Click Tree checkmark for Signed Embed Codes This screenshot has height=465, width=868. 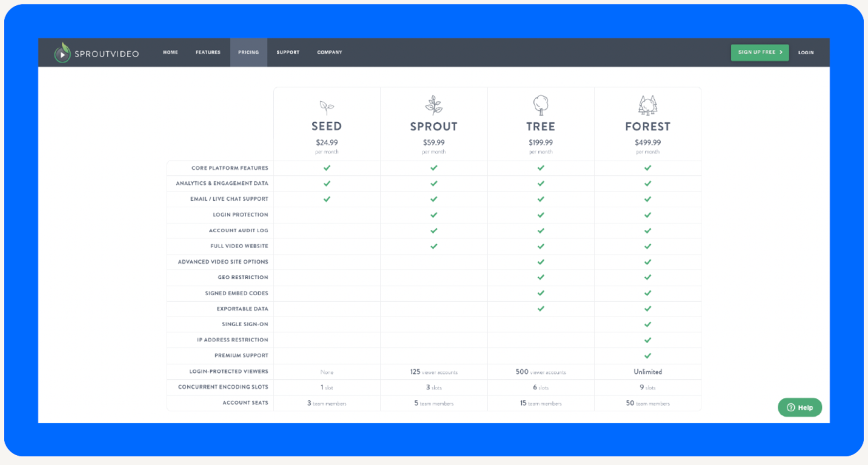pyautogui.click(x=540, y=293)
